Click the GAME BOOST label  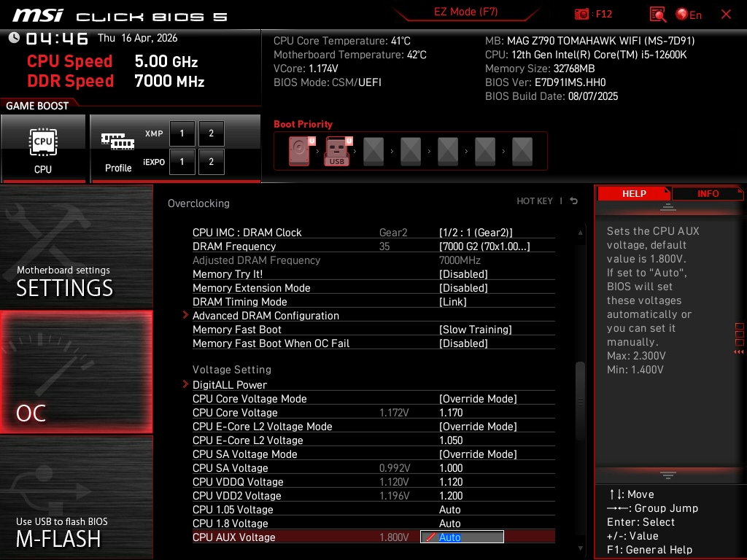[x=37, y=106]
